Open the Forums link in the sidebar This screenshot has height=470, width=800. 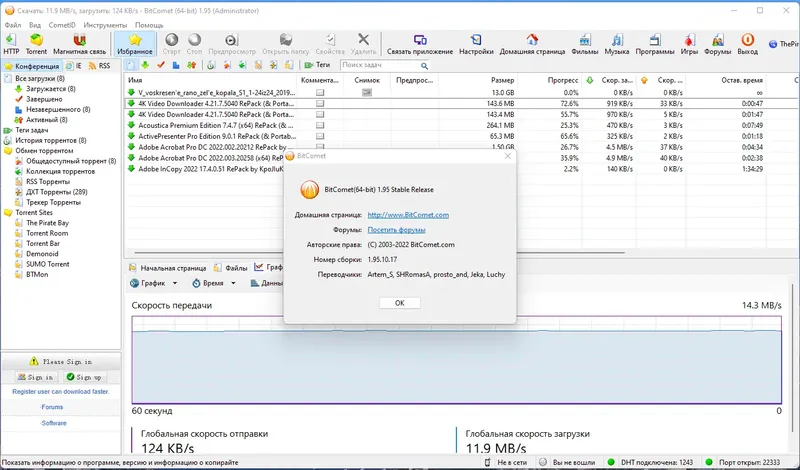pyautogui.click(x=52, y=407)
